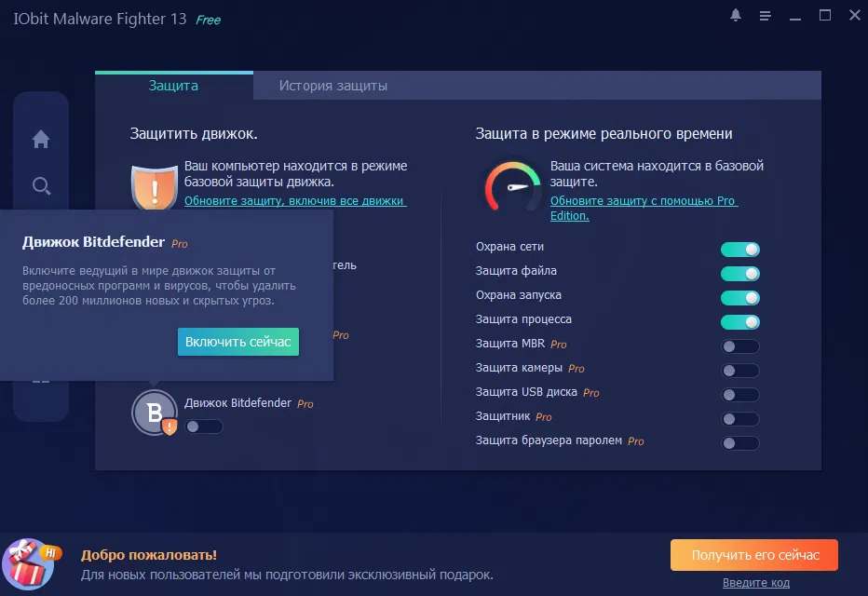This screenshot has width=868, height=596.
Task: Click Защита в режиме реального времени heading
Action: [x=604, y=134]
